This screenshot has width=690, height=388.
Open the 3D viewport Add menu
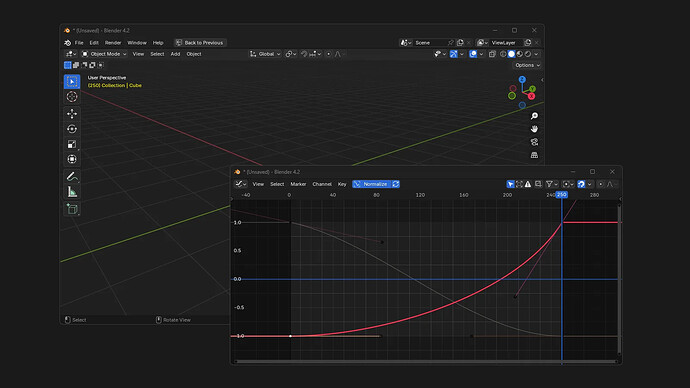pos(175,54)
